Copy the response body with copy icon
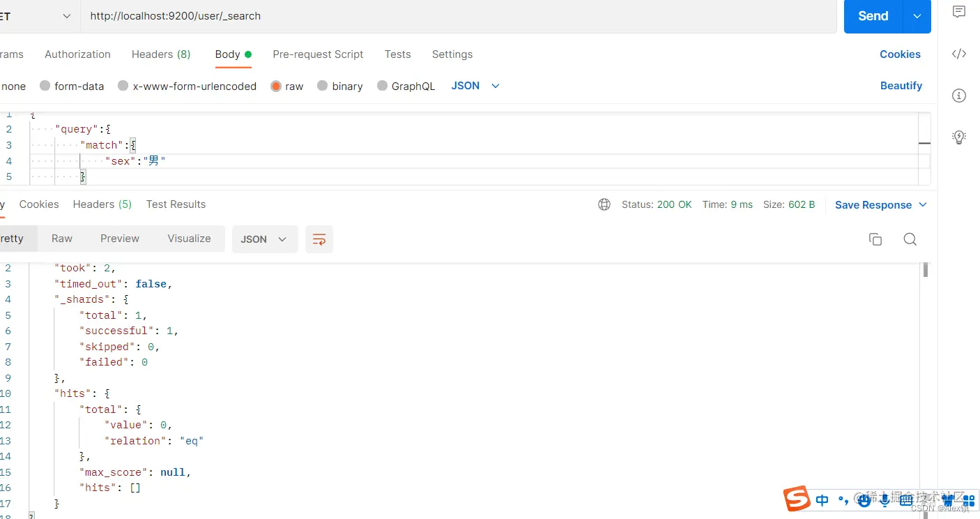Viewport: 980px width, 519px height. [875, 239]
